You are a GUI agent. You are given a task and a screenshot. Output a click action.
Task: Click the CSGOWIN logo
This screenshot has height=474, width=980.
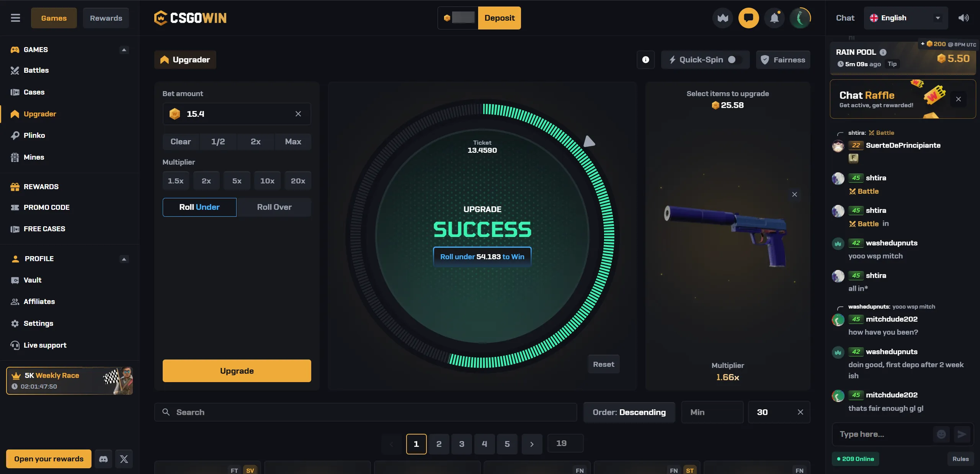[x=190, y=18]
